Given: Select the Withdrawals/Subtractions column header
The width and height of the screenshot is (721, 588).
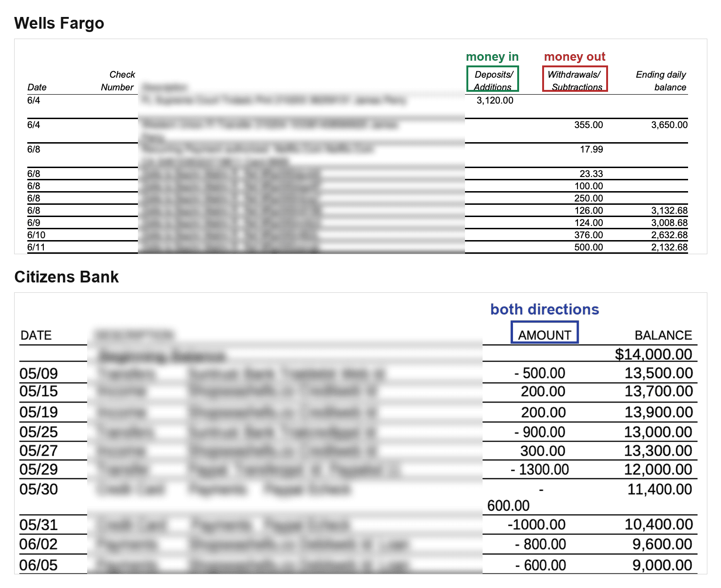Looking at the screenshot, I should (x=575, y=79).
